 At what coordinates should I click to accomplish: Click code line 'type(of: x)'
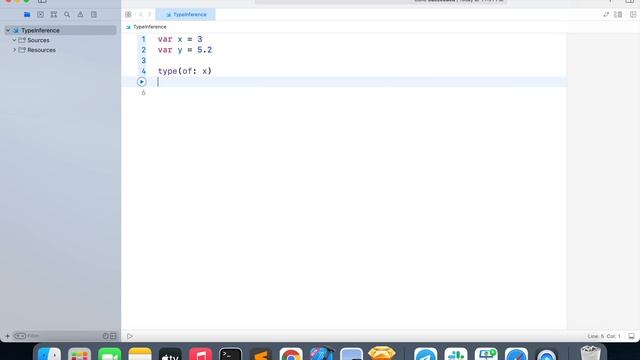click(x=185, y=71)
